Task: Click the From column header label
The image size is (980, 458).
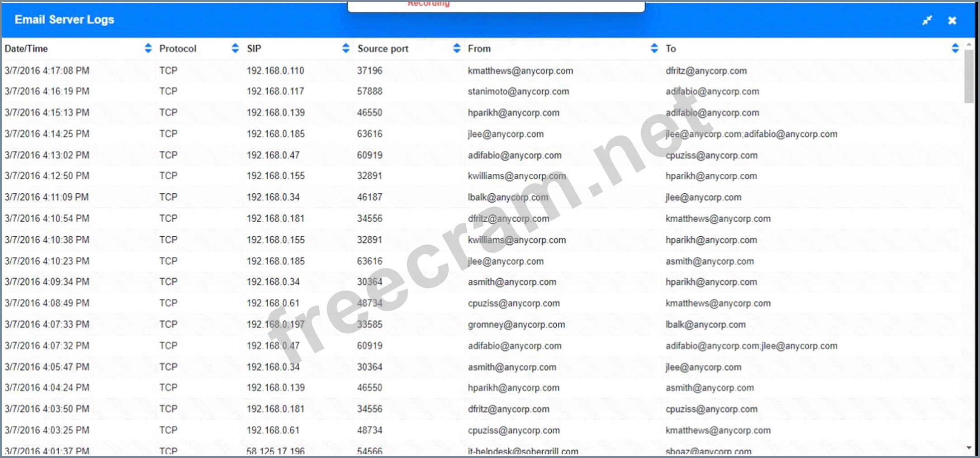Action: tap(479, 49)
